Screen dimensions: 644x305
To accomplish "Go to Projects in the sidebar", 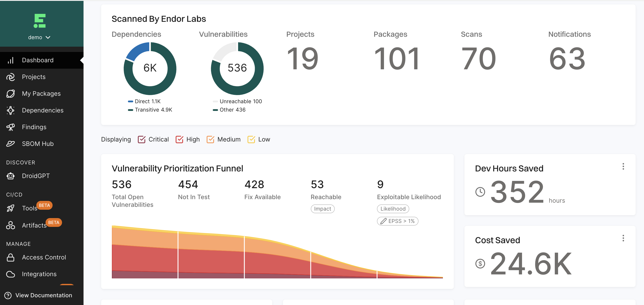I will click(x=42, y=77).
